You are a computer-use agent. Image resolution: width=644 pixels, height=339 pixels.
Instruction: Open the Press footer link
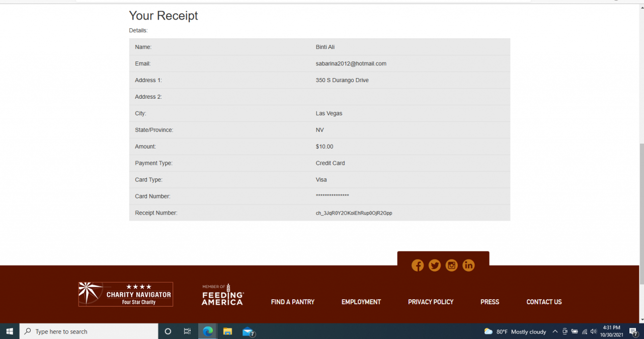point(490,302)
